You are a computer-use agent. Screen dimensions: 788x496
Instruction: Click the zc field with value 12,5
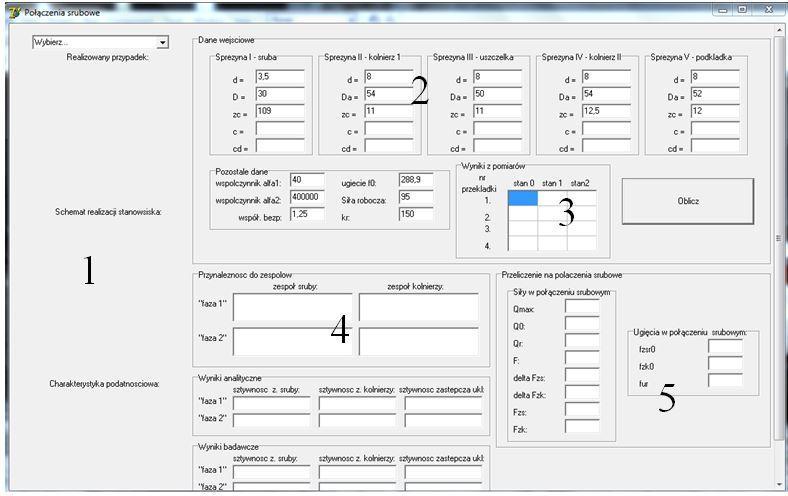click(x=606, y=111)
